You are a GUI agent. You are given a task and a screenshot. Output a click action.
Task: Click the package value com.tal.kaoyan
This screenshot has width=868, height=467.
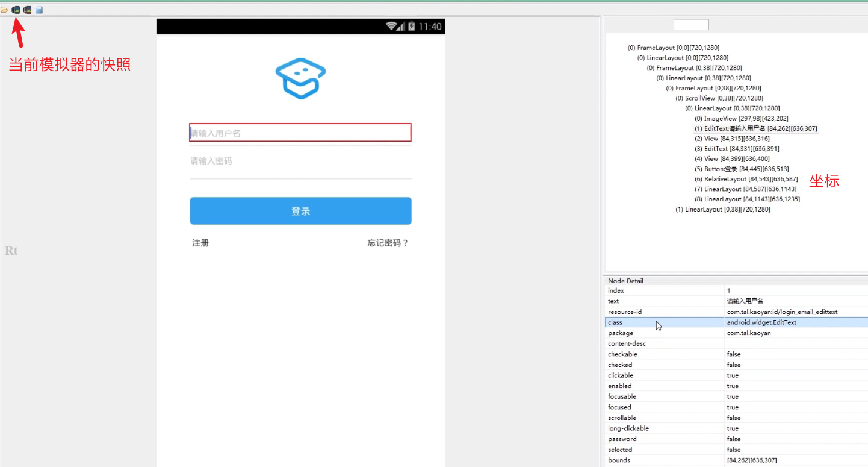[749, 333]
